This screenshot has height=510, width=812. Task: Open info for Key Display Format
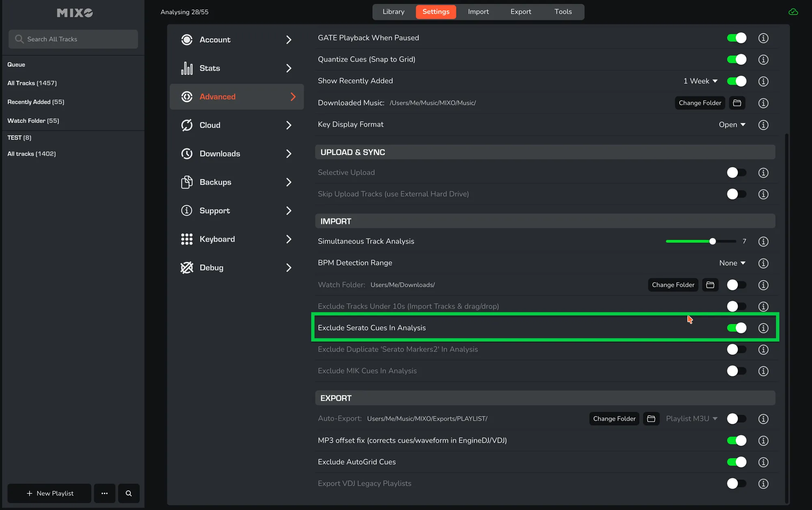pos(763,125)
